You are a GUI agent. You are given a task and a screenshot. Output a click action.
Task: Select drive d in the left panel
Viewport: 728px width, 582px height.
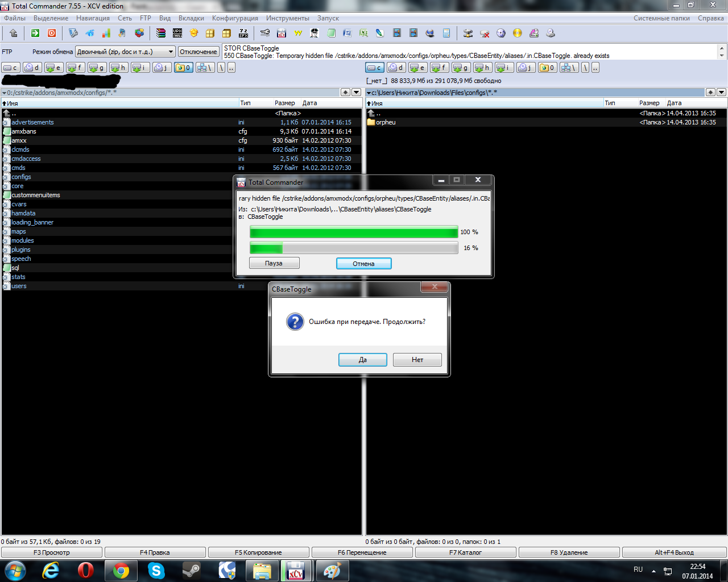pos(32,68)
